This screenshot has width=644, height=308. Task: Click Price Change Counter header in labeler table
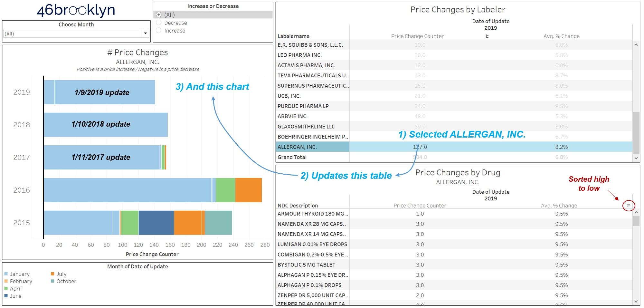(x=417, y=36)
